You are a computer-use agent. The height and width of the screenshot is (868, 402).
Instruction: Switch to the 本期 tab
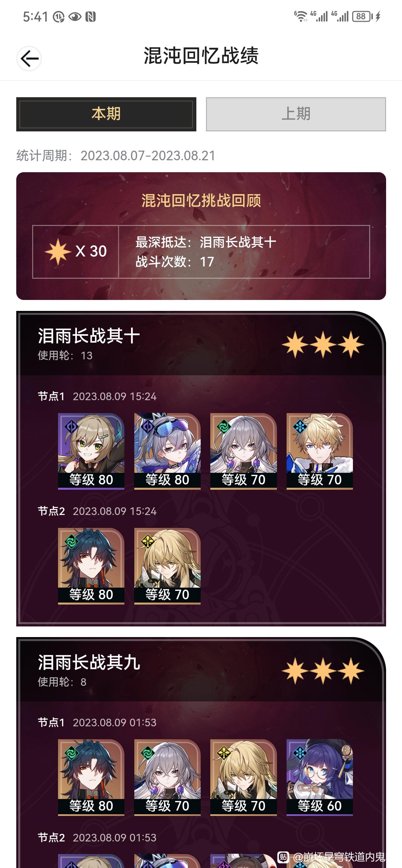click(106, 114)
